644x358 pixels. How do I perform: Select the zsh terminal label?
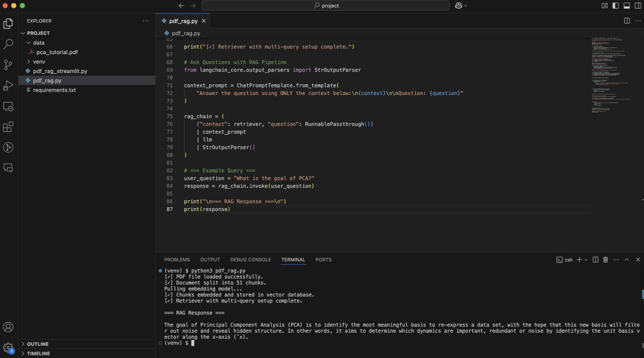[564, 260]
